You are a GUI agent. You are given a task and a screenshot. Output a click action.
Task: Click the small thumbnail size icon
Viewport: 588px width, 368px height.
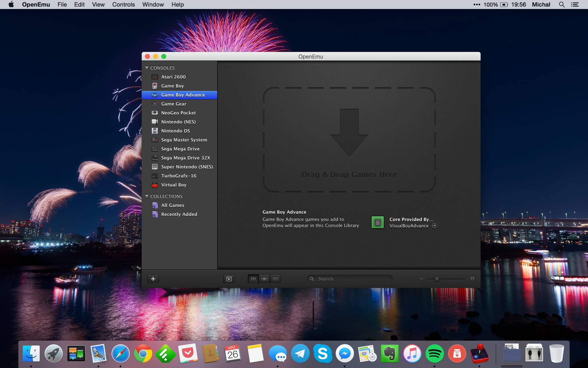point(422,279)
